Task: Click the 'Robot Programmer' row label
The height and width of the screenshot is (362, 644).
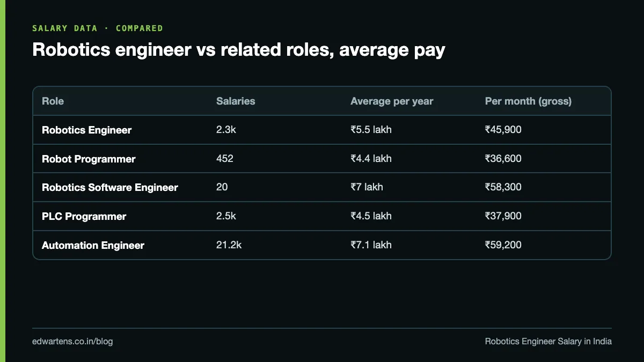Action: pyautogui.click(x=89, y=159)
